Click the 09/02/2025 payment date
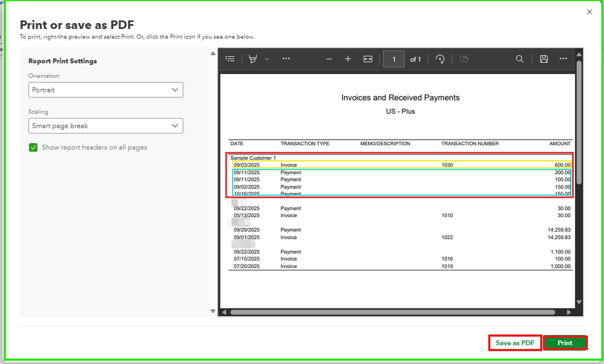 pos(247,187)
